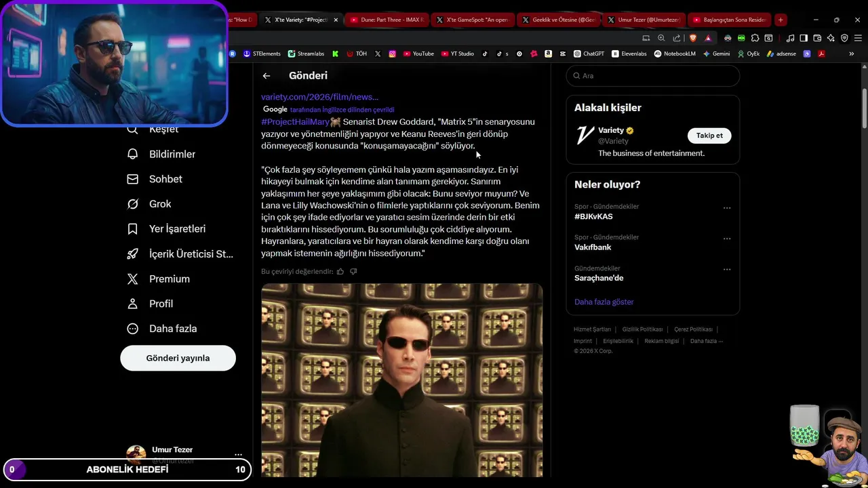Open options for #BJKvKAS trend
This screenshot has height=488, width=868.
pos(727,208)
